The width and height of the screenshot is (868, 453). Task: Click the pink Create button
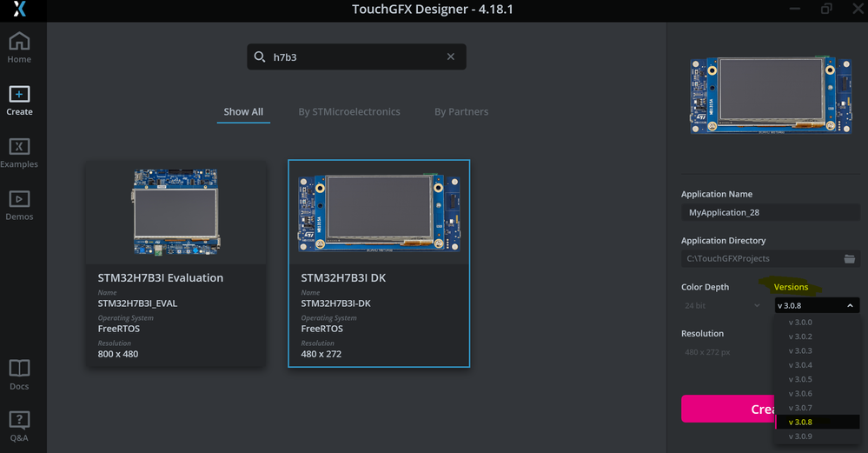[x=728, y=409]
